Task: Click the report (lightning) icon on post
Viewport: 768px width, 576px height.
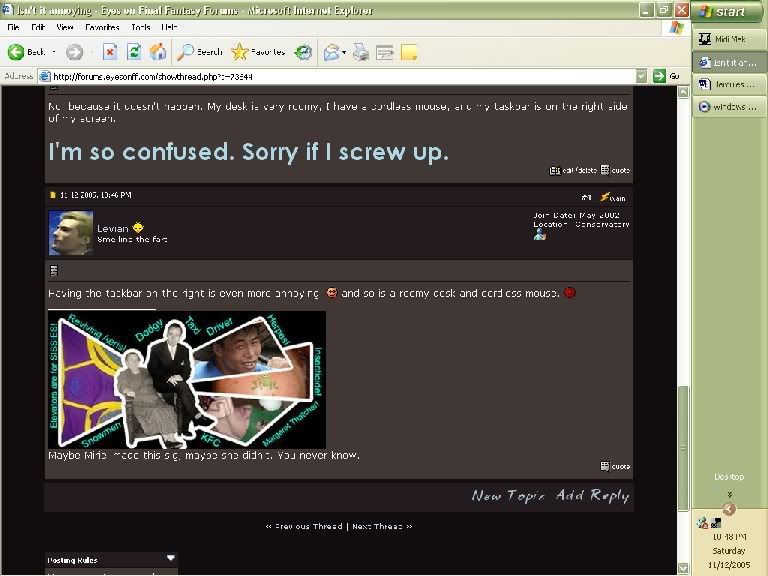Action: point(613,197)
